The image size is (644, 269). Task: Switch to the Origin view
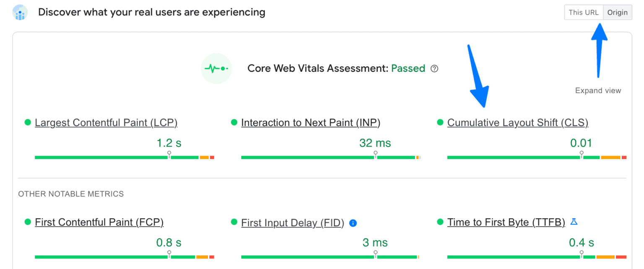pyautogui.click(x=617, y=13)
